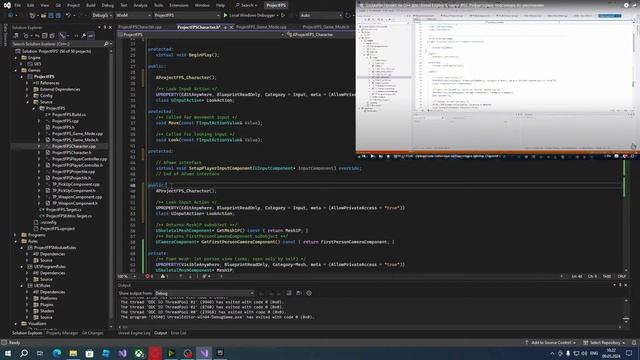Switch to ProjectFPSCharacter.cpp editor tab
The image size is (640, 360).
pyautogui.click(x=140, y=27)
